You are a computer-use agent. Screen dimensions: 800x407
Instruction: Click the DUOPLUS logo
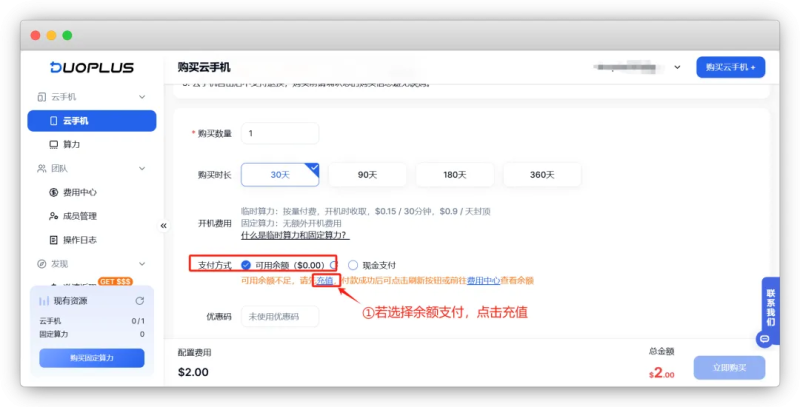tap(92, 67)
